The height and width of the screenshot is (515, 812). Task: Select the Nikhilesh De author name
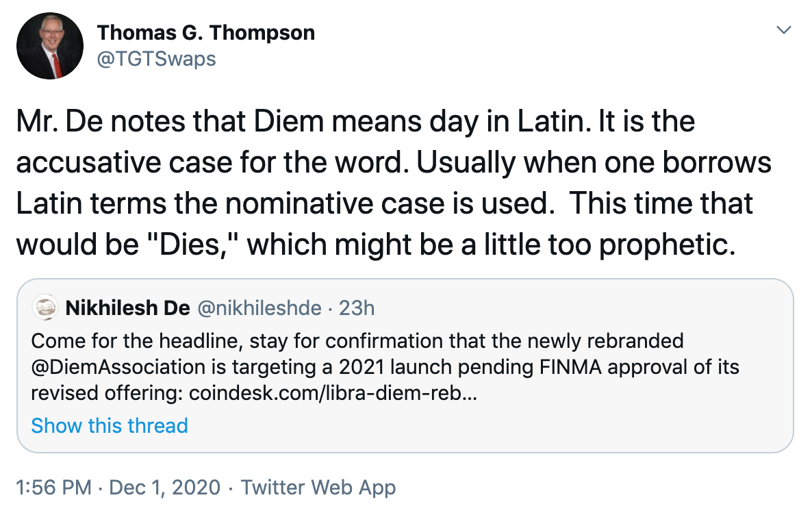click(x=128, y=308)
